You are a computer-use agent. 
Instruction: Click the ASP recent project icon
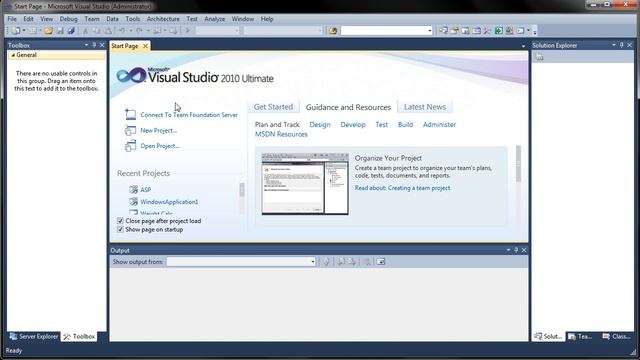(133, 189)
